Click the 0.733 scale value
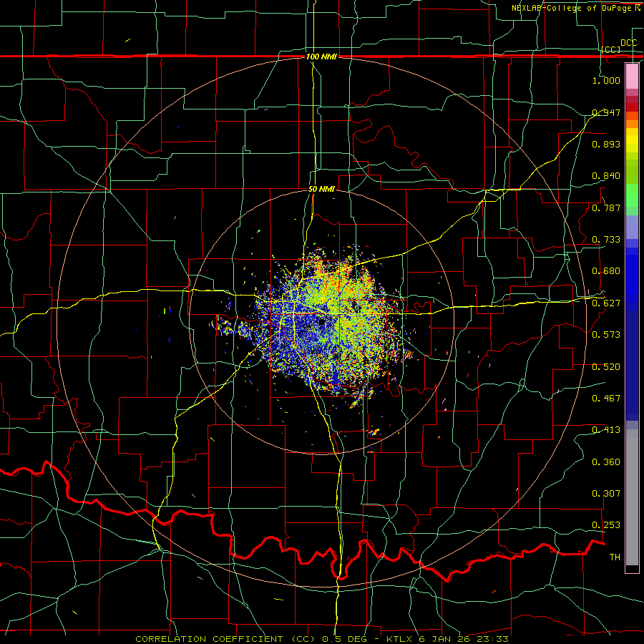 (x=606, y=240)
